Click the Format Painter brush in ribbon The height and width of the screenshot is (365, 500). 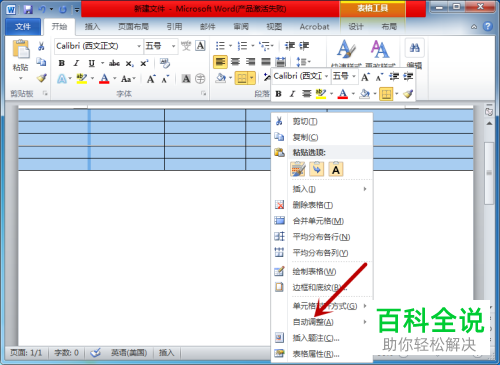click(41, 78)
